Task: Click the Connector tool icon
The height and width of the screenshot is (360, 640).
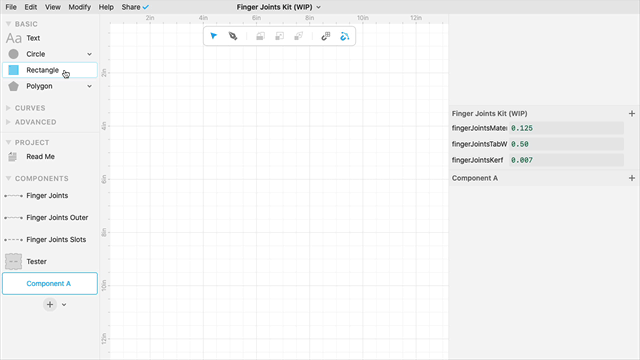Action: coord(344,36)
